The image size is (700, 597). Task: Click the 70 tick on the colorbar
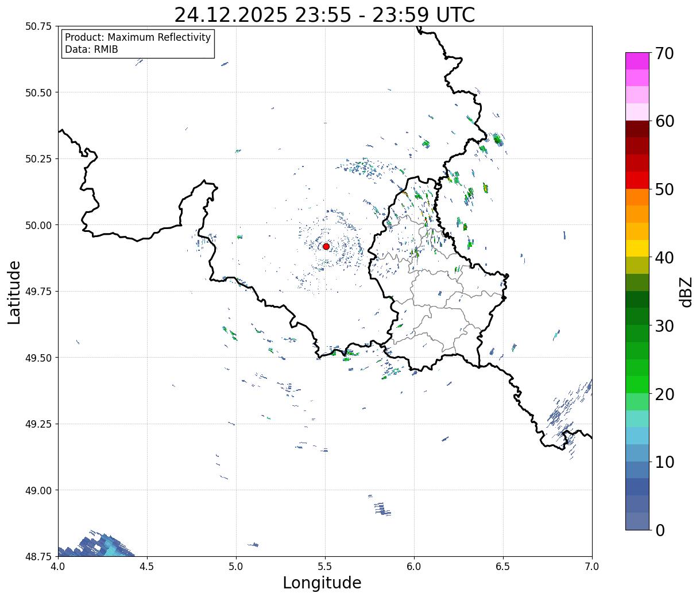click(664, 53)
